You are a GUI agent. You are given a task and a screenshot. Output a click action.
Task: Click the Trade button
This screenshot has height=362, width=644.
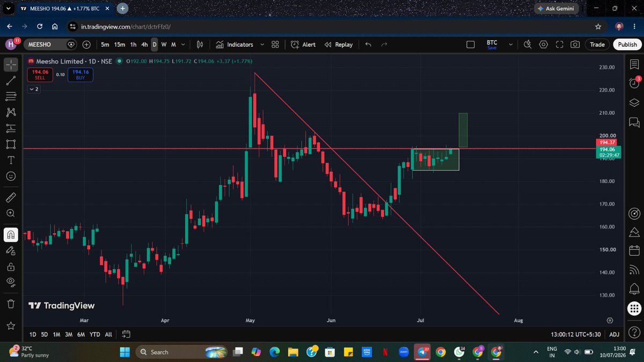597,45
